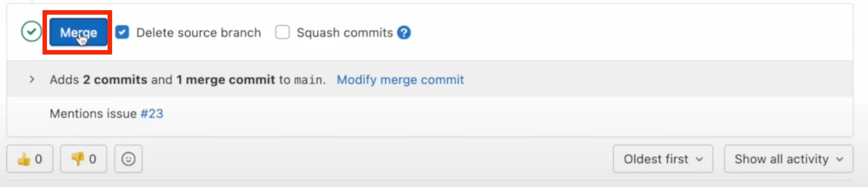Open the emoji reaction picker
Image resolution: width=868 pixels, height=187 pixels.
[x=128, y=159]
